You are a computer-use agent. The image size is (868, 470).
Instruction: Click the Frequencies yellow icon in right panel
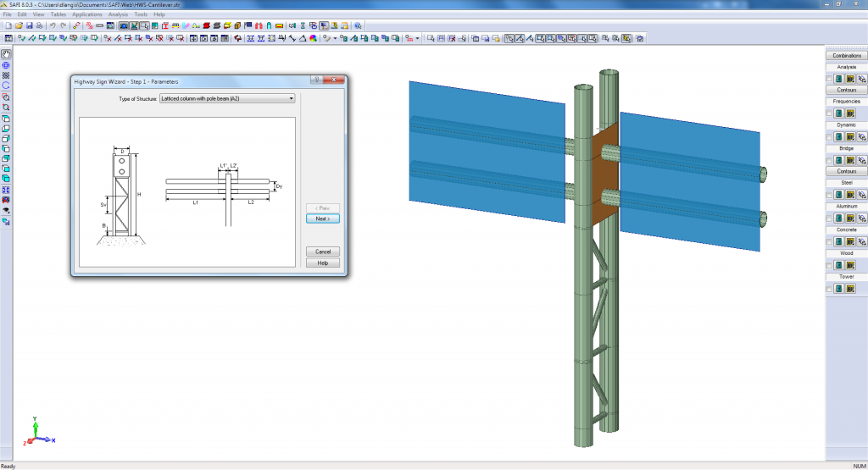click(x=851, y=113)
